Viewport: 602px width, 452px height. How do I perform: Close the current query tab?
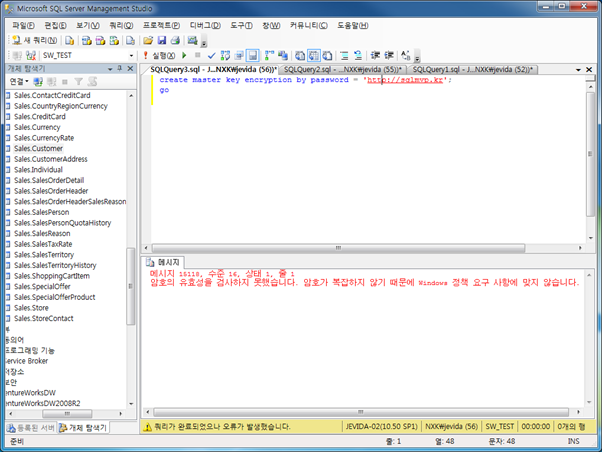589,70
